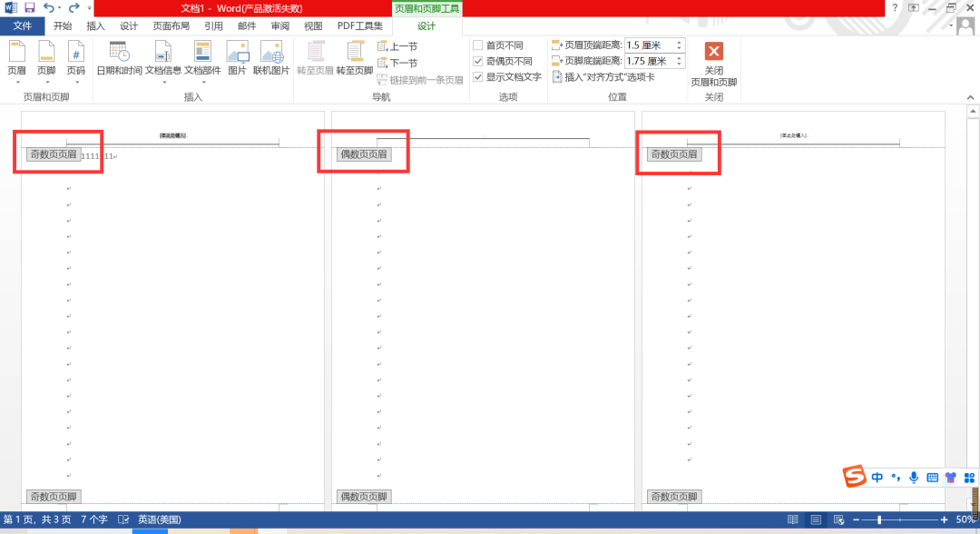This screenshot has width=980, height=534.
Task: Go to 下一节 next section
Action: pyautogui.click(x=397, y=64)
